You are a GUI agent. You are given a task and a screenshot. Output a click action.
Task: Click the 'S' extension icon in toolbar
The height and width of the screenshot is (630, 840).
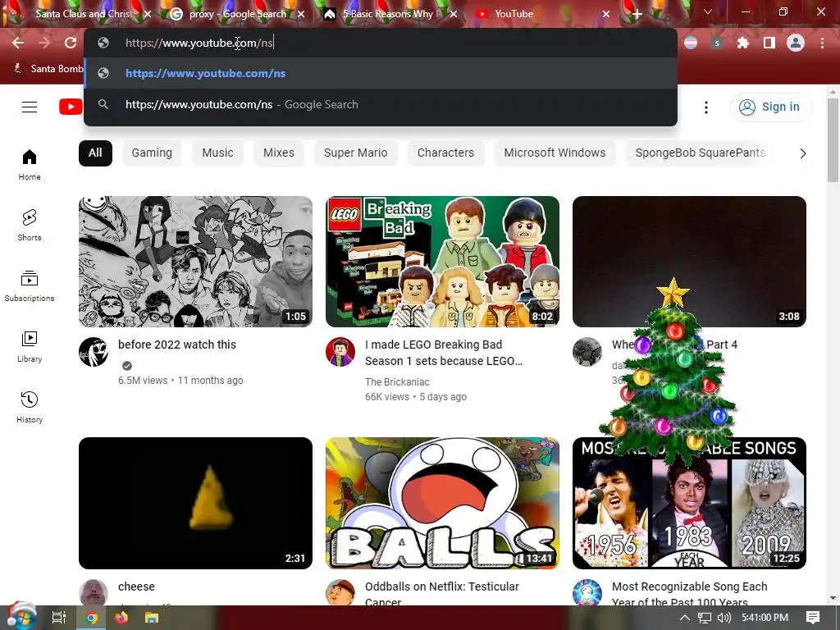point(717,43)
